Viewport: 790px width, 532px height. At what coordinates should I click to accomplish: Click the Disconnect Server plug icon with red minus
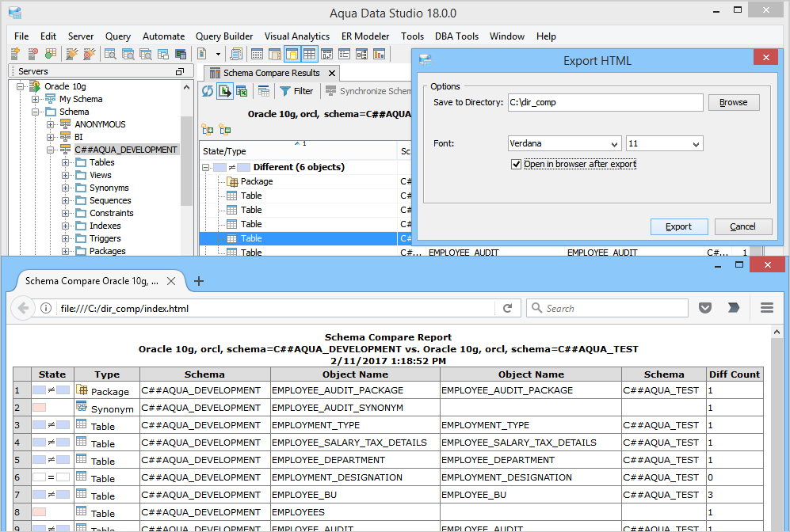click(90, 53)
